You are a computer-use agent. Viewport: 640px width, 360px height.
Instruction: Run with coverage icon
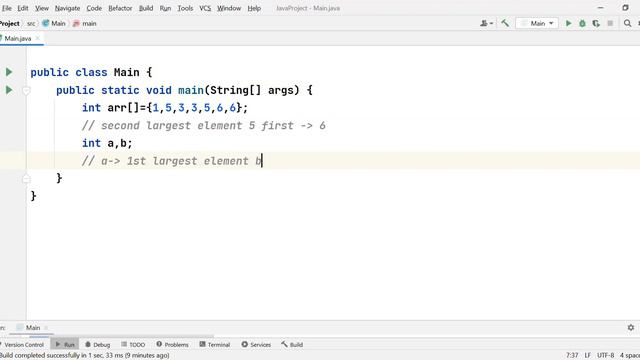pos(596,24)
